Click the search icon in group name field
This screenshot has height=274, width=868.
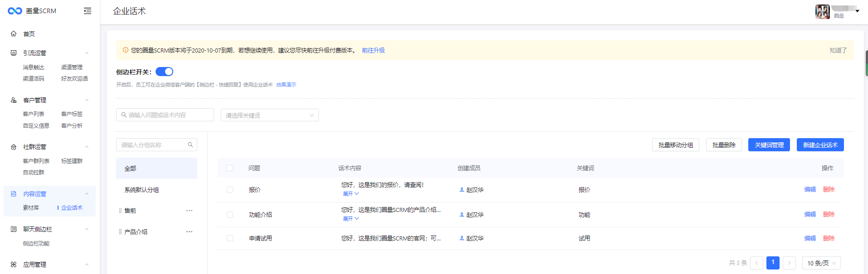(x=190, y=145)
